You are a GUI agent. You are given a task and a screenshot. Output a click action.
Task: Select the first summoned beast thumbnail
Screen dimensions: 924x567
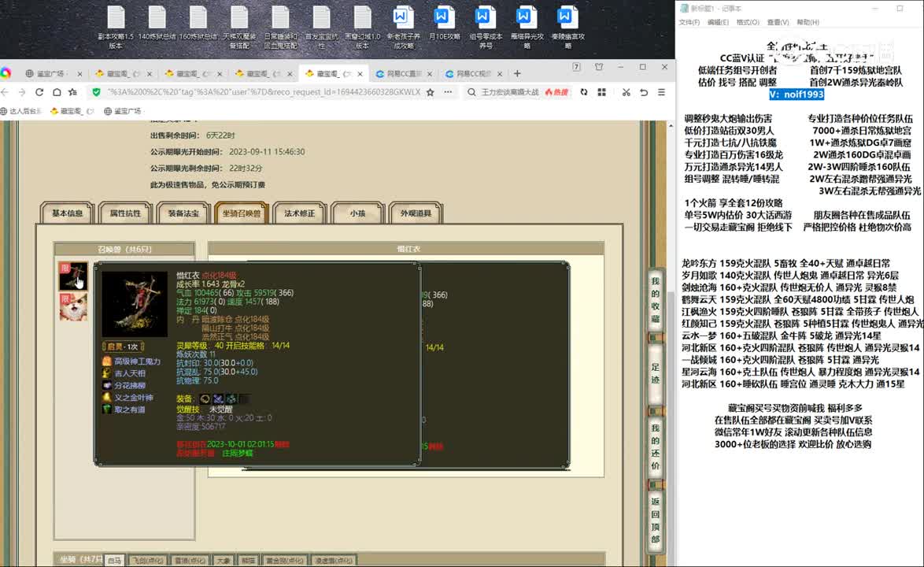coord(73,276)
